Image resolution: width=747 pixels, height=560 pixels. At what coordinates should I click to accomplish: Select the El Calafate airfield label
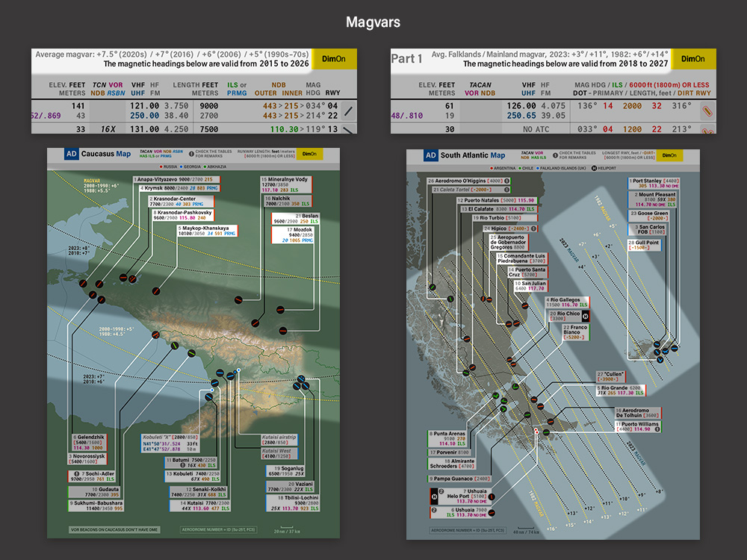pyautogui.click(x=498, y=209)
